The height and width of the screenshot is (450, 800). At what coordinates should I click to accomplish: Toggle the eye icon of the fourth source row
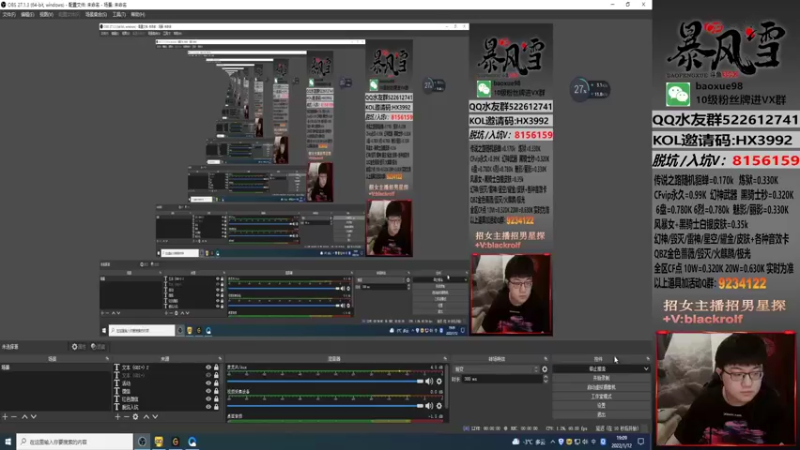[x=208, y=391]
